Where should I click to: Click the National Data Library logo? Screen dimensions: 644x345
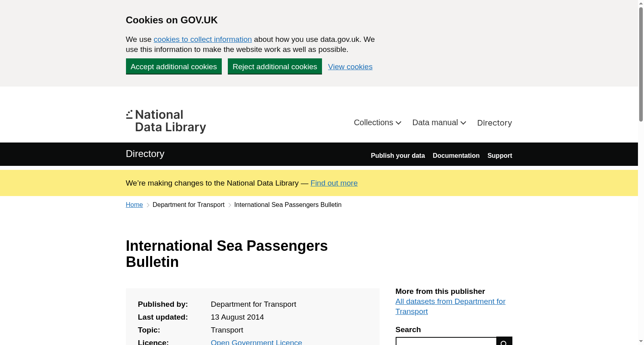(166, 121)
